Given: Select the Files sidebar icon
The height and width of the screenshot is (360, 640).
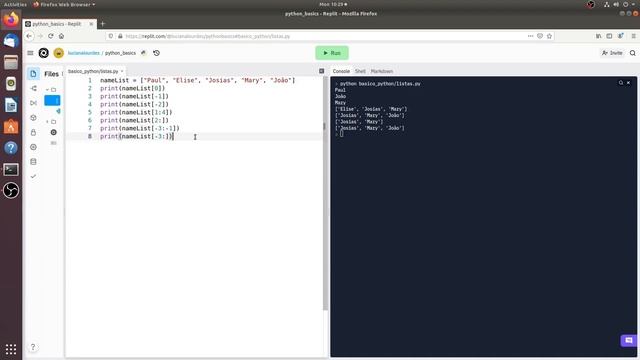Looking at the screenshot, I should coord(33,74).
